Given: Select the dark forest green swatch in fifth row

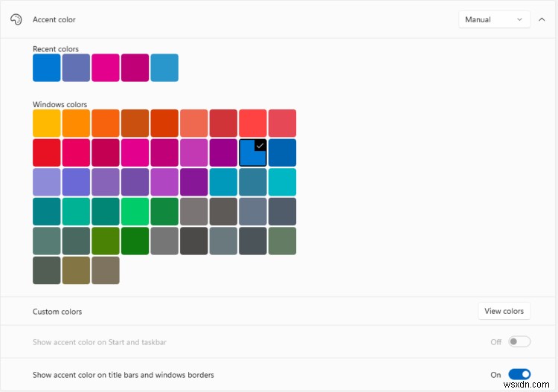Looking at the screenshot, I should click(135, 241).
